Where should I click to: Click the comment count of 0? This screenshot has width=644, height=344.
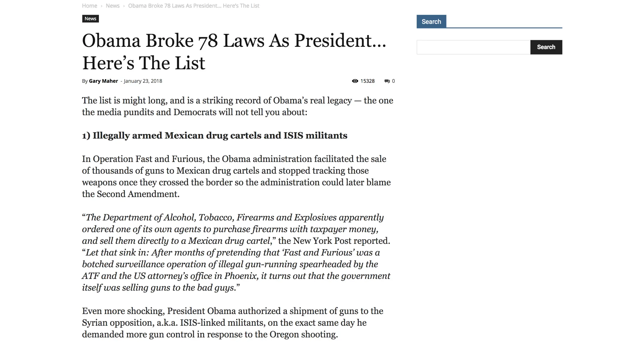tap(393, 81)
